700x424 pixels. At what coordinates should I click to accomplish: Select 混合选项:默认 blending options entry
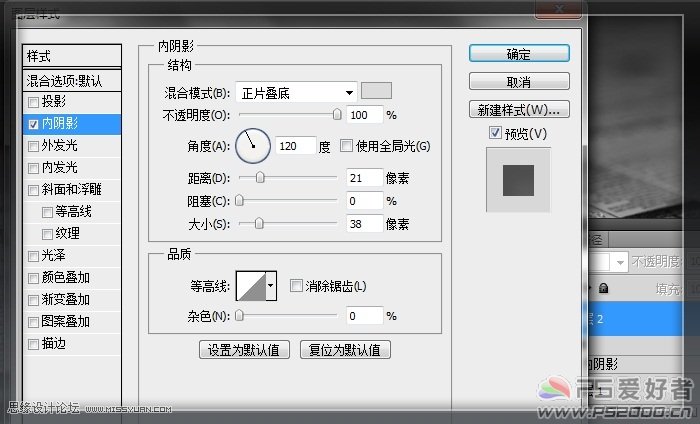point(72,81)
